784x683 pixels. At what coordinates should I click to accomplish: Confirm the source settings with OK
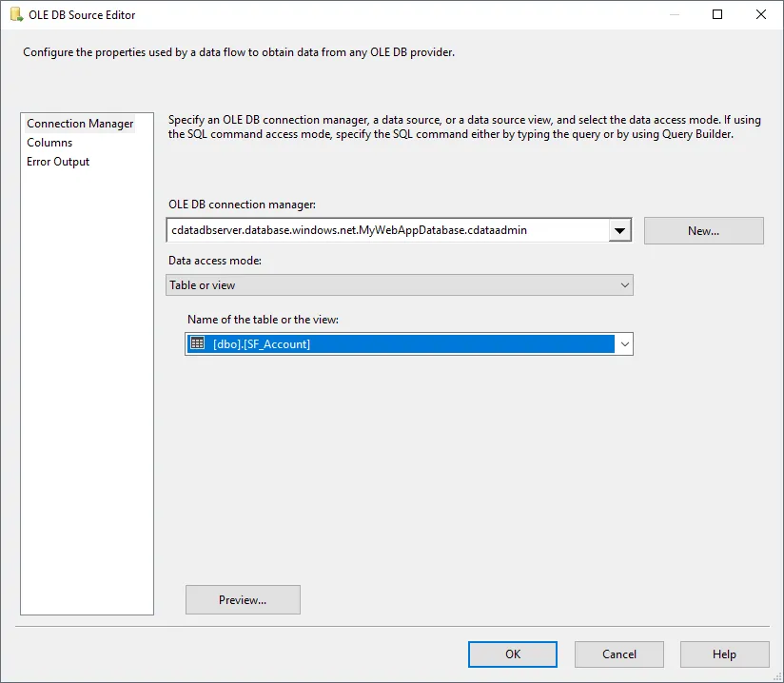click(512, 654)
